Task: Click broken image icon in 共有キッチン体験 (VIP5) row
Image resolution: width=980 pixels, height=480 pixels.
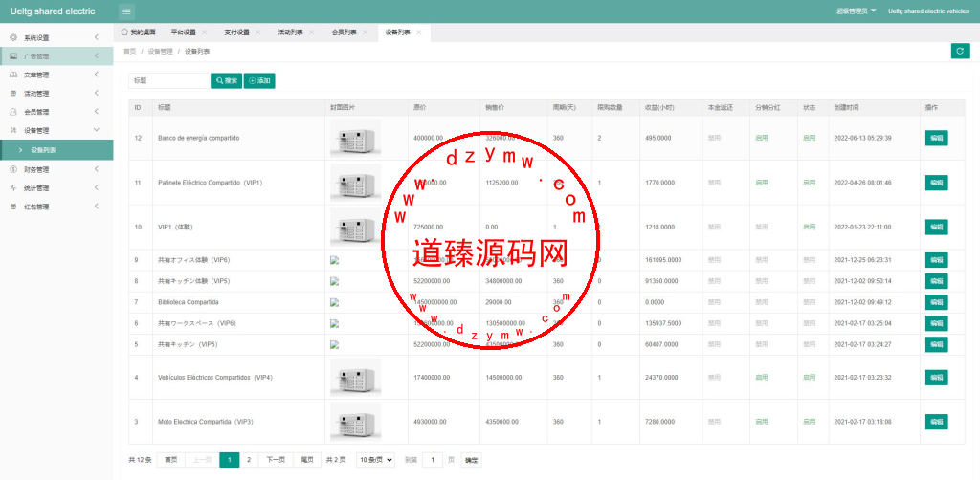Action: click(334, 281)
